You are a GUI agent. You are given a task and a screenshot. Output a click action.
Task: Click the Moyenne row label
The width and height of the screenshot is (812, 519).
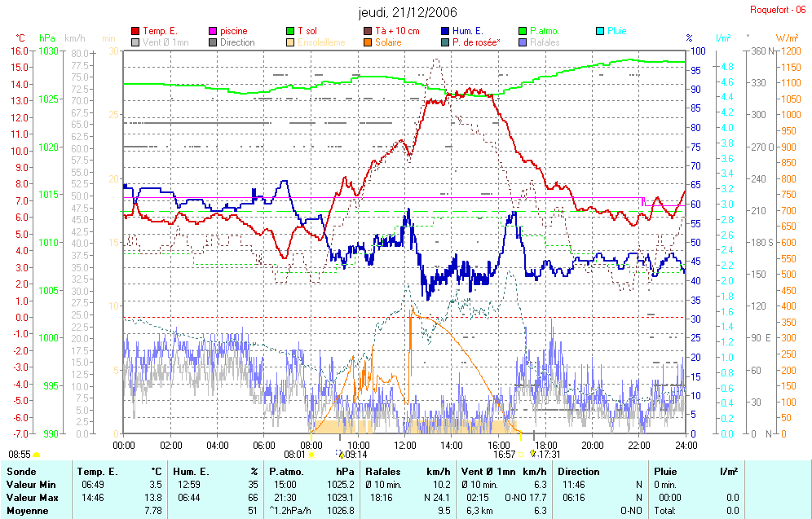[x=28, y=511]
